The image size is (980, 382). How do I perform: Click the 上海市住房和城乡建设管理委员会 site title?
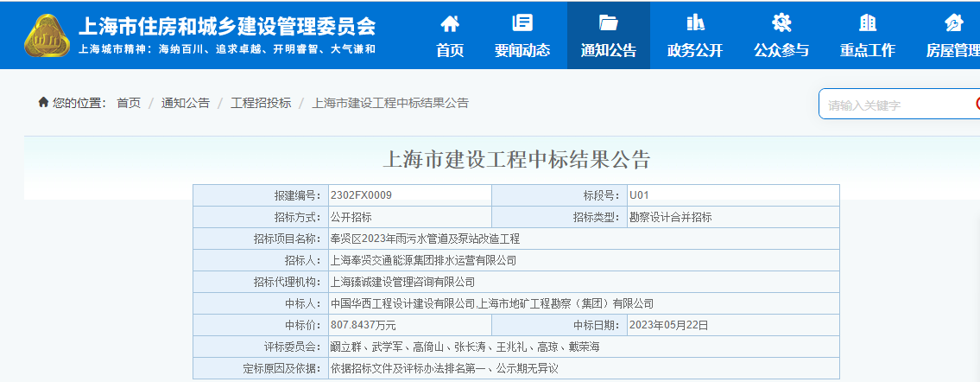click(227, 25)
